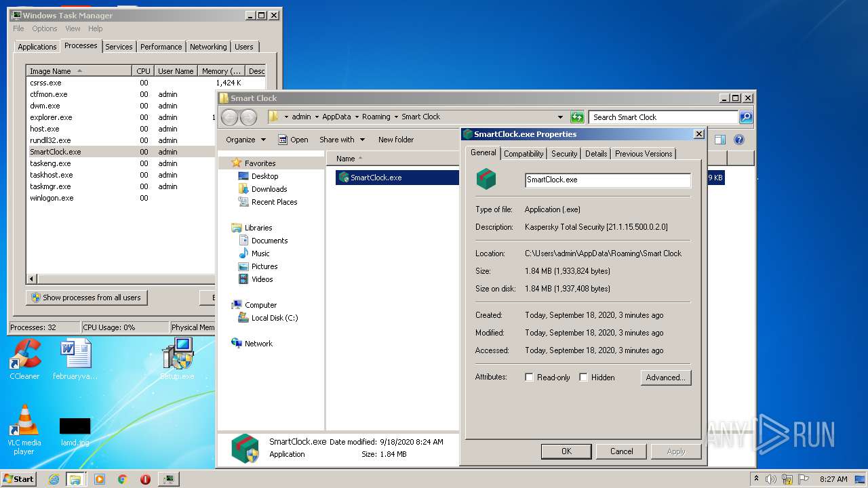This screenshot has height=488, width=868.
Task: Click the Windows Explorer taskbar button
Action: 75,479
